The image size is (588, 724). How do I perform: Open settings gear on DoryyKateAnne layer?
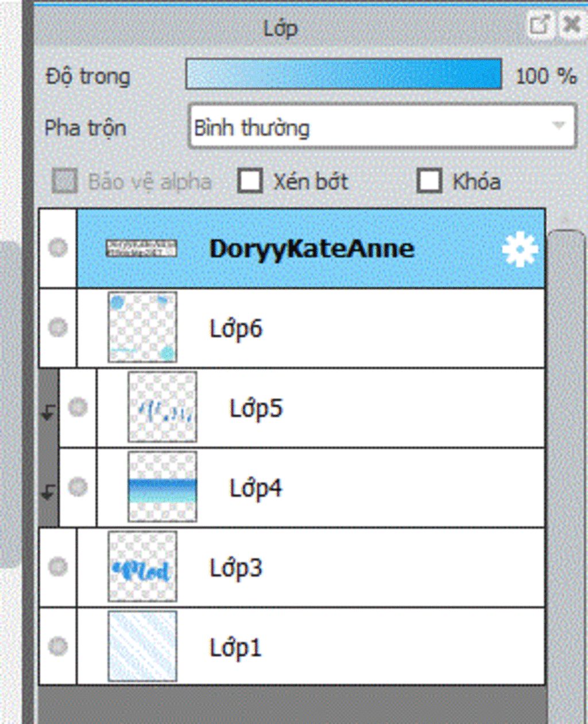click(x=520, y=249)
